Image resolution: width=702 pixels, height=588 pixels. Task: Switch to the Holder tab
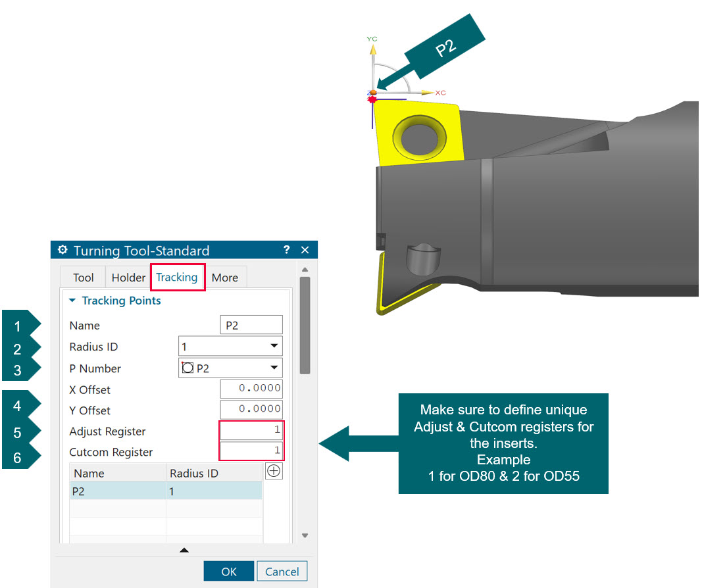(x=128, y=277)
